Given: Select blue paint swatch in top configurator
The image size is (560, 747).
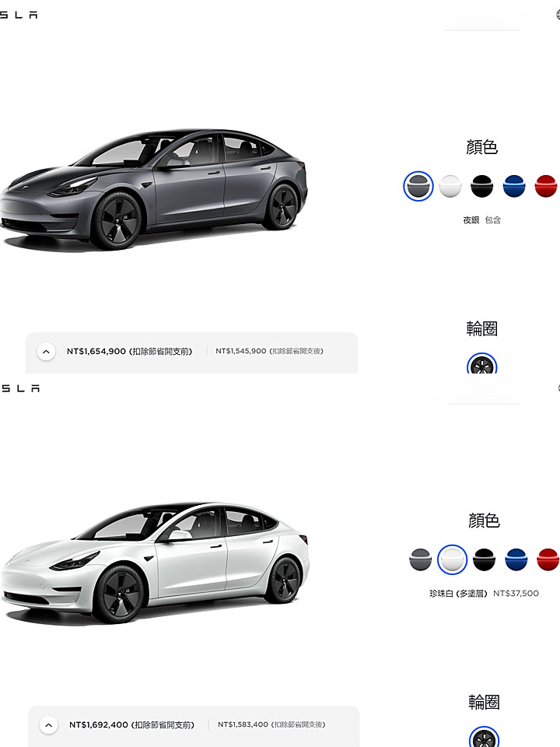Looking at the screenshot, I should click(x=514, y=186).
